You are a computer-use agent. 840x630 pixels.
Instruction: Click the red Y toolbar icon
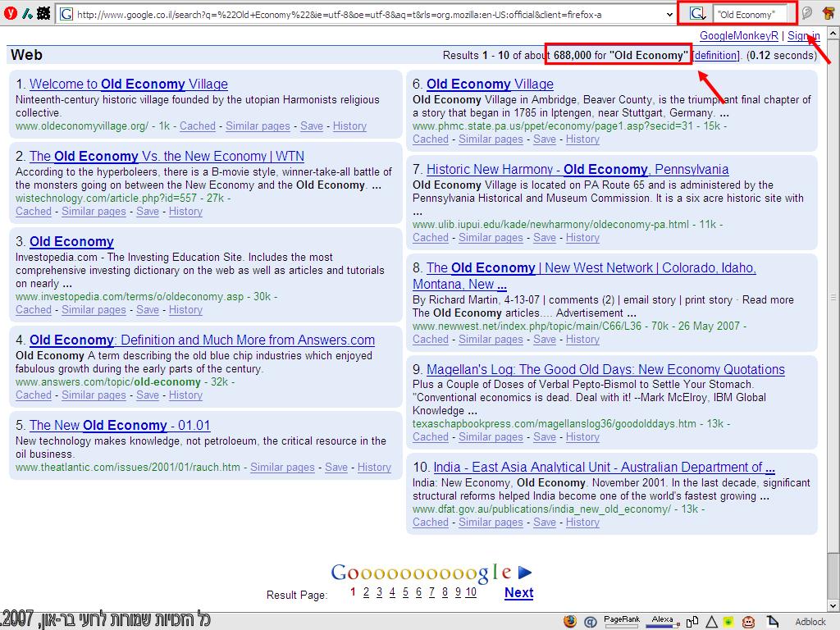10,13
